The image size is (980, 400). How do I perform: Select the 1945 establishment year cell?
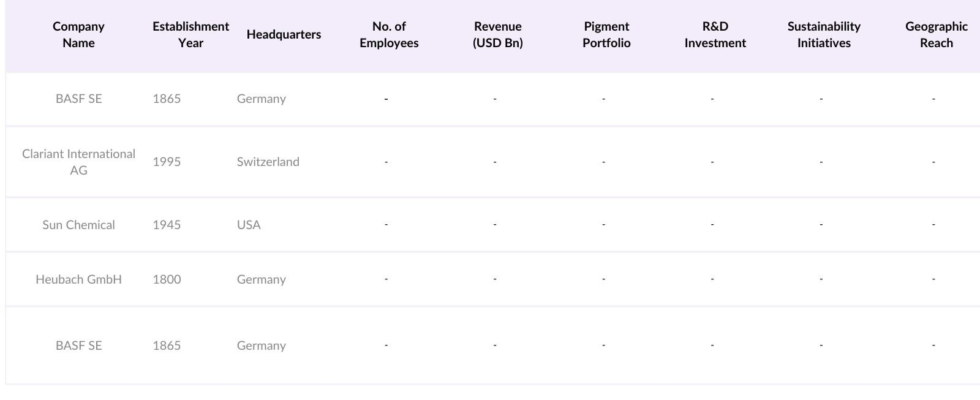tap(167, 225)
